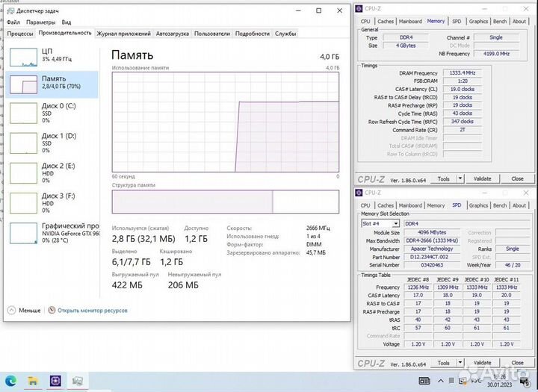538x392 pixels.
Task: Open Файл menu in Task Manager
Action: (x=13, y=22)
